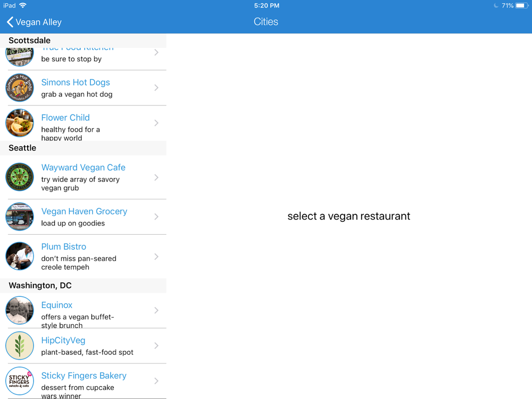
Task: Tap the Wayward Vegan Cafe logo
Action: tap(20, 177)
